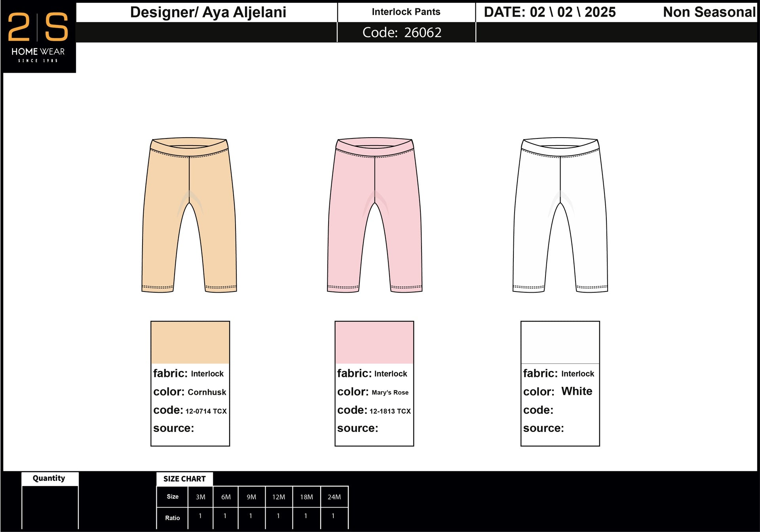The image size is (760, 532).
Task: Select the 3M size cell
Action: click(x=200, y=497)
